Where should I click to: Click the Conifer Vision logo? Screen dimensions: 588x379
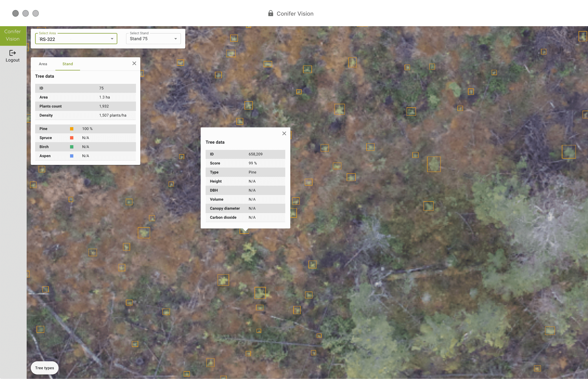pos(13,35)
